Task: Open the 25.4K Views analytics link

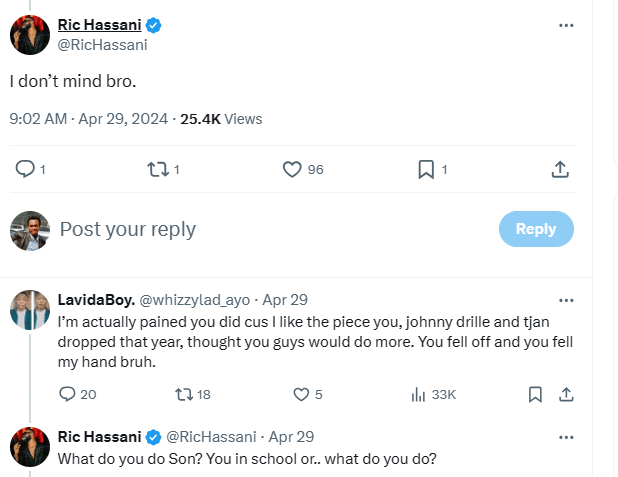Action: click(x=221, y=119)
